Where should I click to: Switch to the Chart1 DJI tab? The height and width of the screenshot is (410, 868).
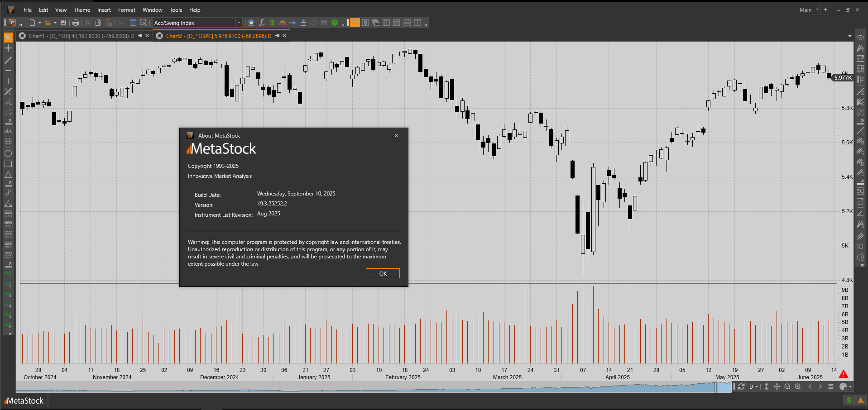77,36
